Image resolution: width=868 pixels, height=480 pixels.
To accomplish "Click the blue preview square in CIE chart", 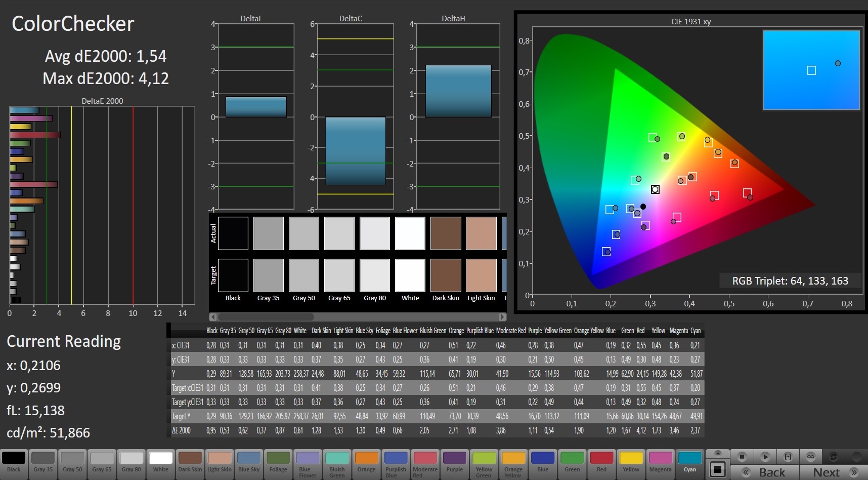I will pos(811,70).
